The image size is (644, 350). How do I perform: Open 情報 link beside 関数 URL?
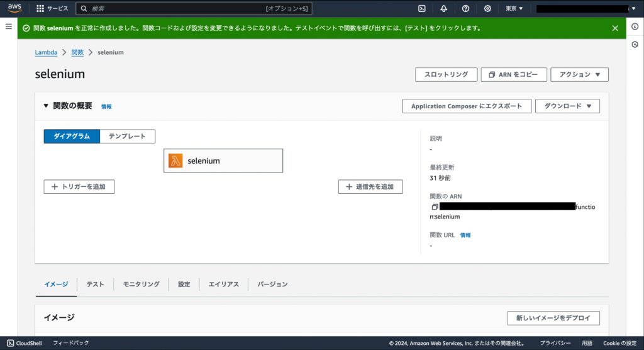point(465,235)
